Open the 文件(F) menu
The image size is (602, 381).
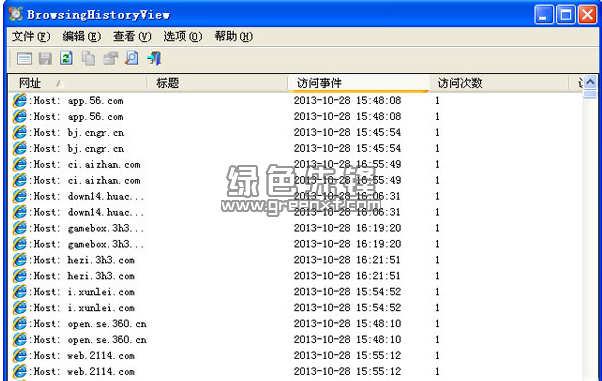[31, 36]
